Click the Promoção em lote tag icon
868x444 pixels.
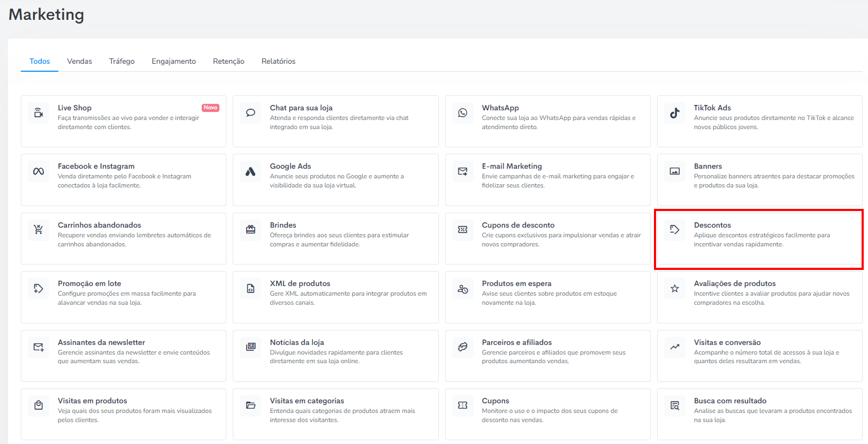(39, 289)
